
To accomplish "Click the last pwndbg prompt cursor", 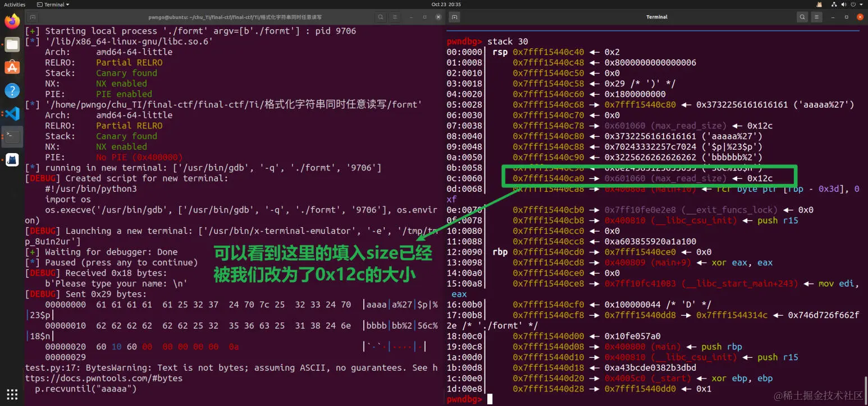I will (x=490, y=399).
